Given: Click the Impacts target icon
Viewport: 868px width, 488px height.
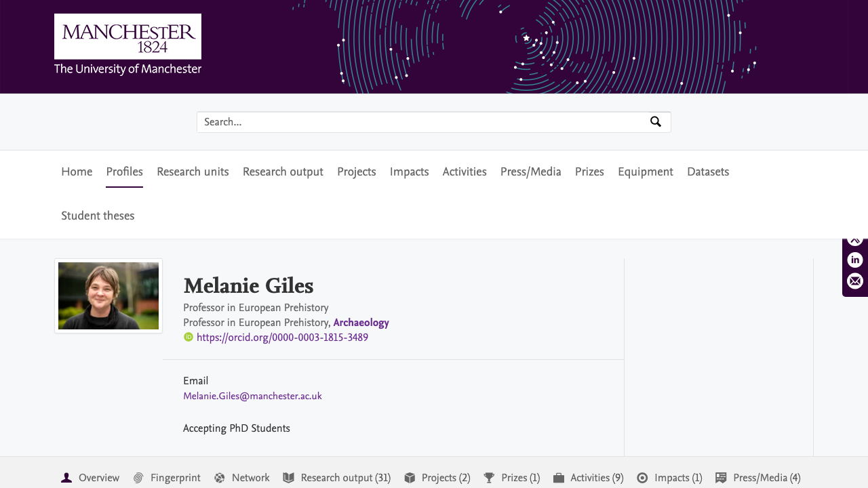Looking at the screenshot, I should point(642,478).
